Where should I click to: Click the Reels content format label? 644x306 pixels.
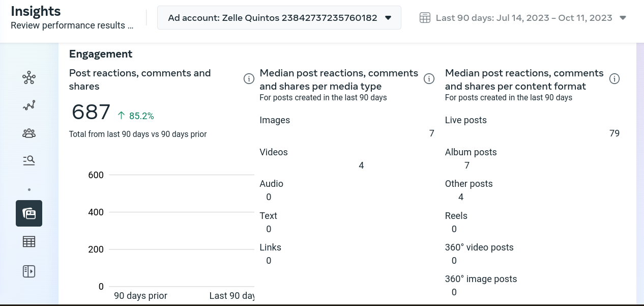(x=456, y=216)
